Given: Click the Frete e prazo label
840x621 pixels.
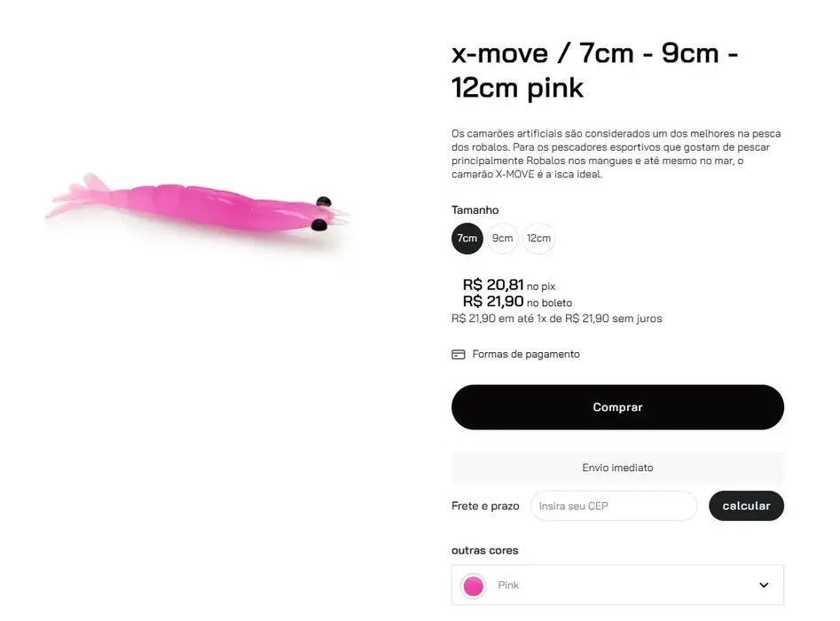Looking at the screenshot, I should click(485, 506).
